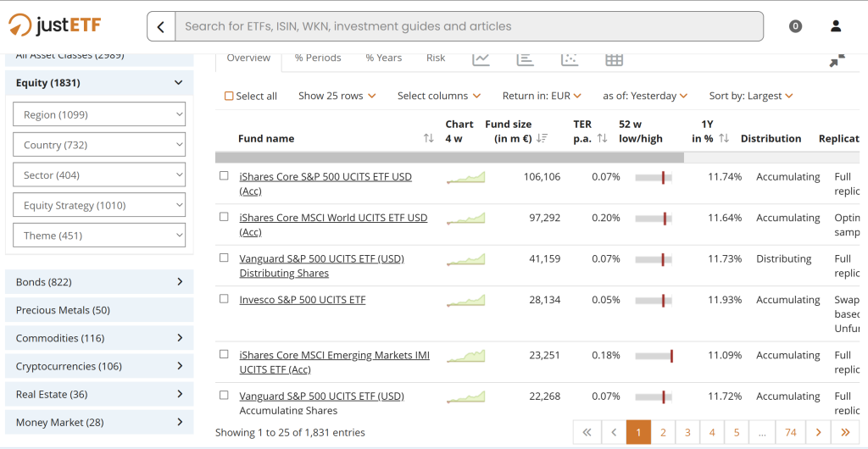Open the Equity Strategy (1010) dropdown
Viewport: 868px width, 449px height.
click(99, 205)
